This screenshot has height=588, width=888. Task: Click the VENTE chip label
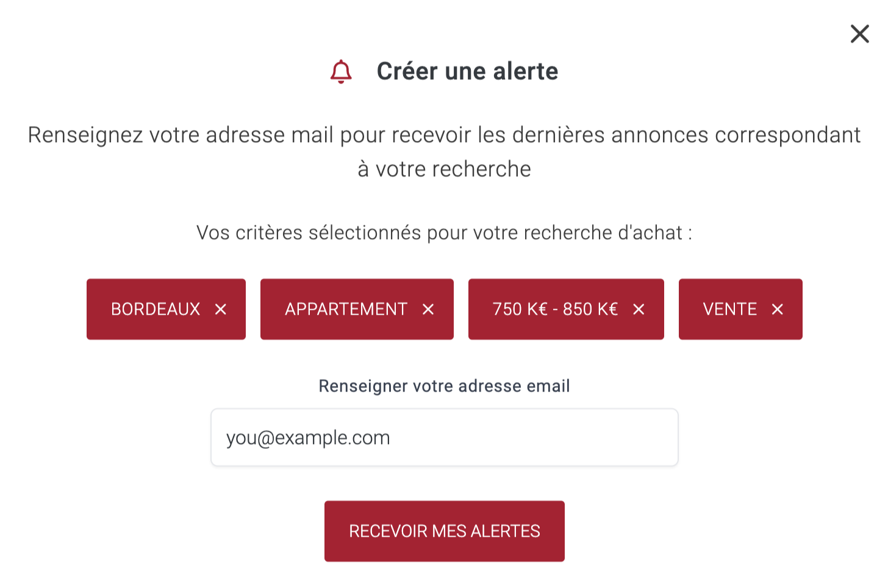(x=729, y=309)
